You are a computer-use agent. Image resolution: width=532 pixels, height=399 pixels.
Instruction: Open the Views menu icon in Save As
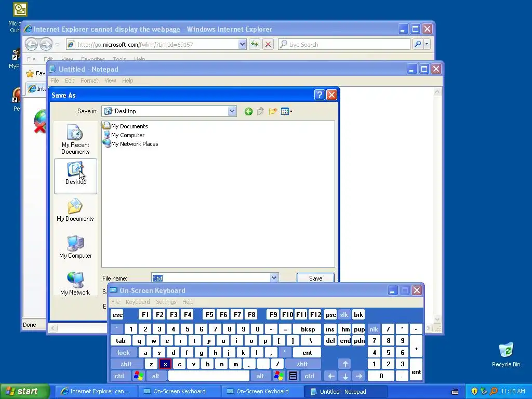pos(287,111)
